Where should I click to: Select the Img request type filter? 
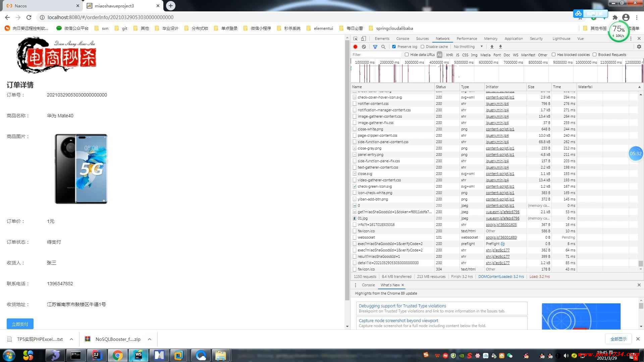pos(474,55)
